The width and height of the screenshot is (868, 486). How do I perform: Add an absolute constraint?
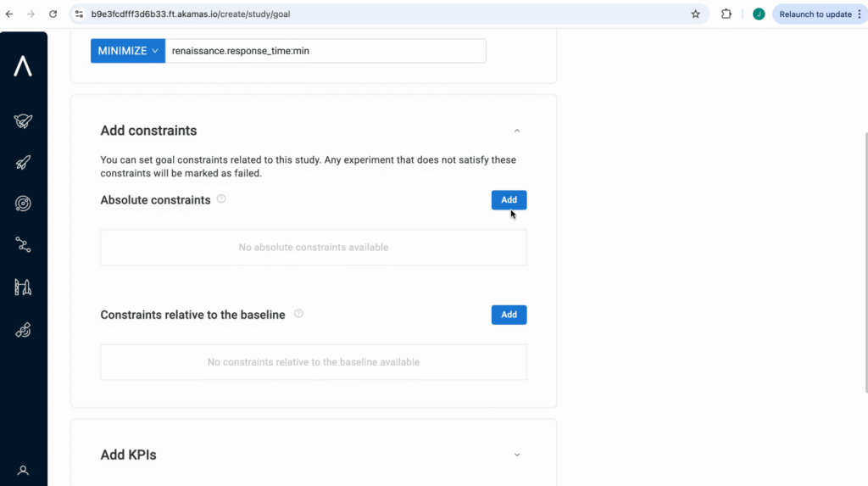click(509, 200)
